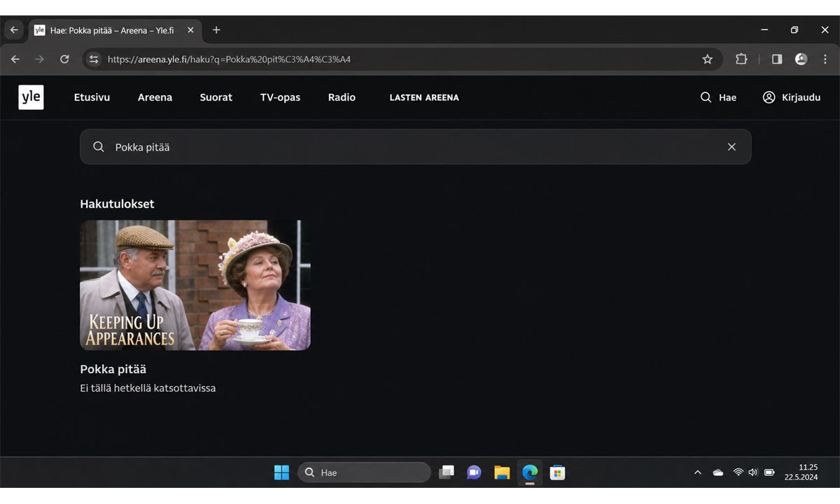Reload the page
840x504 pixels.
pos(64,59)
